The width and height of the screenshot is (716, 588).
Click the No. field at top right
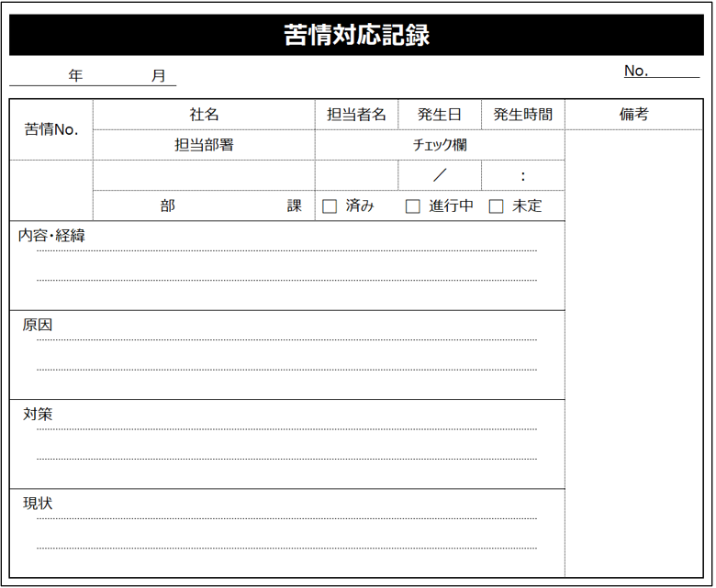662,72
